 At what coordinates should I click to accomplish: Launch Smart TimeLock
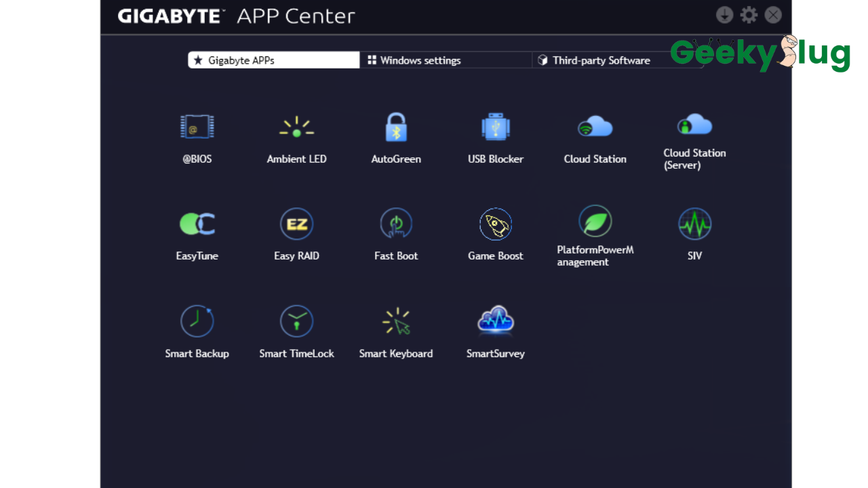[x=296, y=321]
